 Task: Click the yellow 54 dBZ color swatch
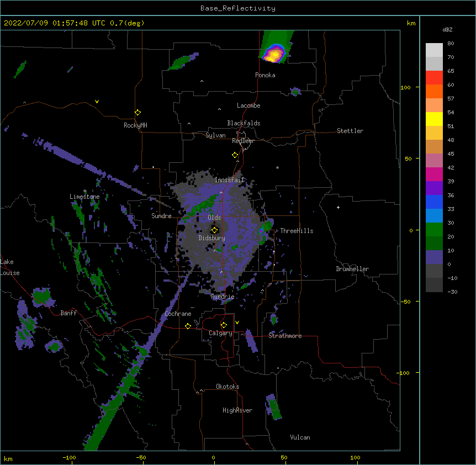(x=434, y=119)
